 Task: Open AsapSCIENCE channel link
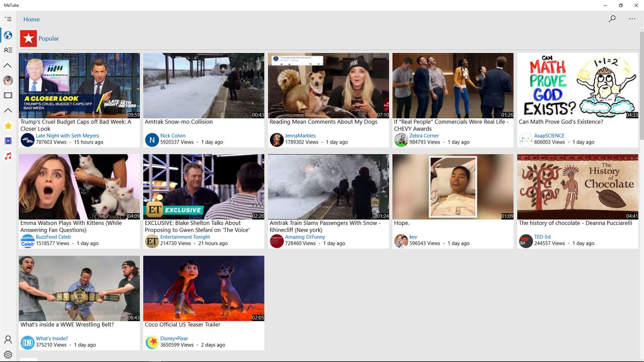[x=549, y=135]
